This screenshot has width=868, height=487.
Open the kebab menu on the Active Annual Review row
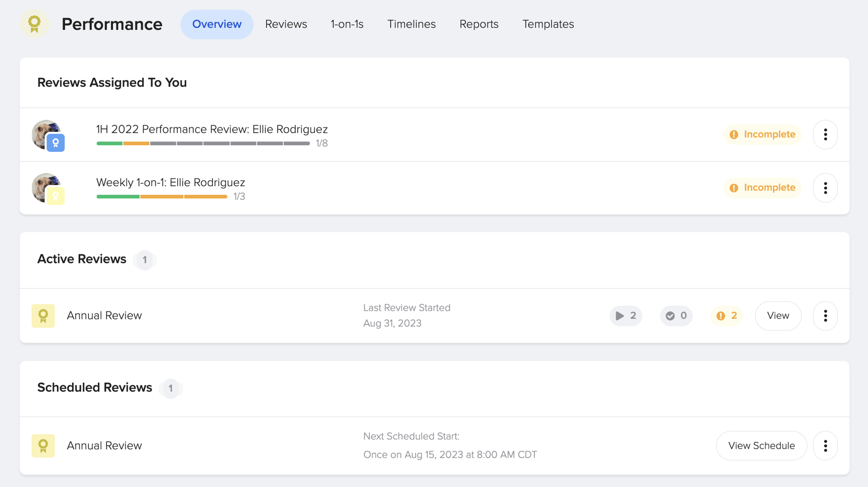point(825,316)
